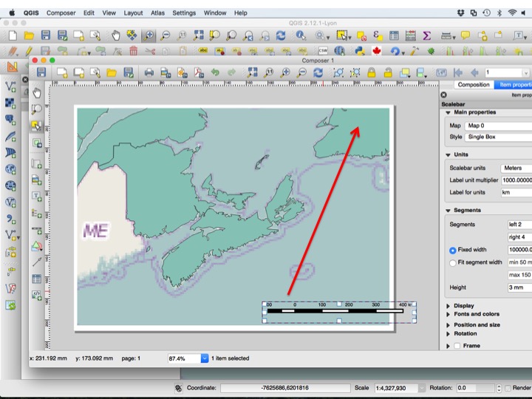Viewport: 532px width, 399px height.
Task: Click the Composer save project icon
Action: 41,72
